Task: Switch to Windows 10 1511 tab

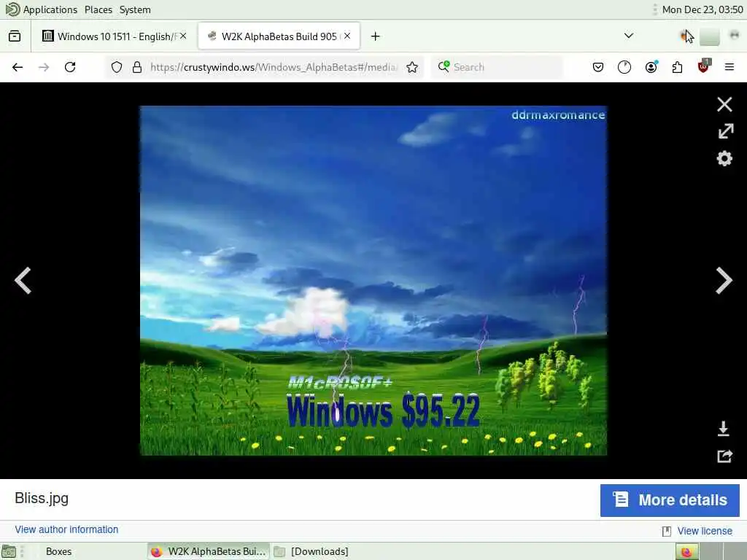Action: pos(115,36)
